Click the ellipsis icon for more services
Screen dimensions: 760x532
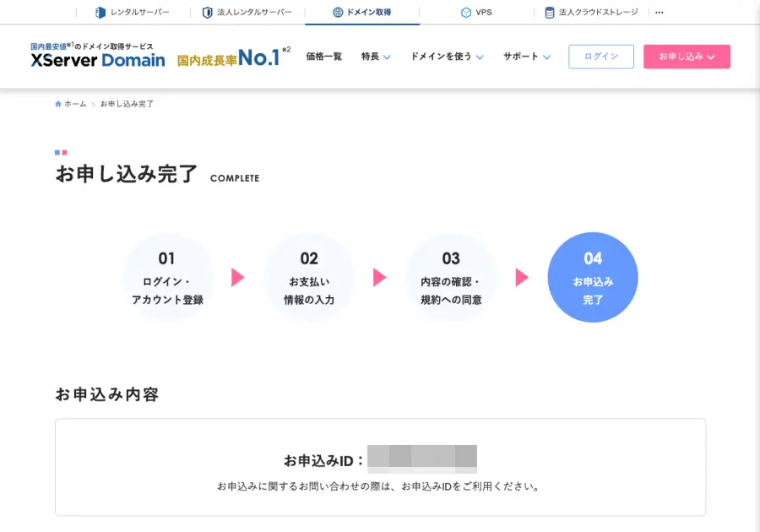click(658, 12)
